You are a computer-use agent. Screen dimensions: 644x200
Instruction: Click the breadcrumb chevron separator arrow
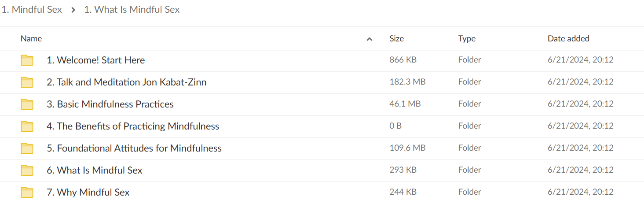(73, 10)
